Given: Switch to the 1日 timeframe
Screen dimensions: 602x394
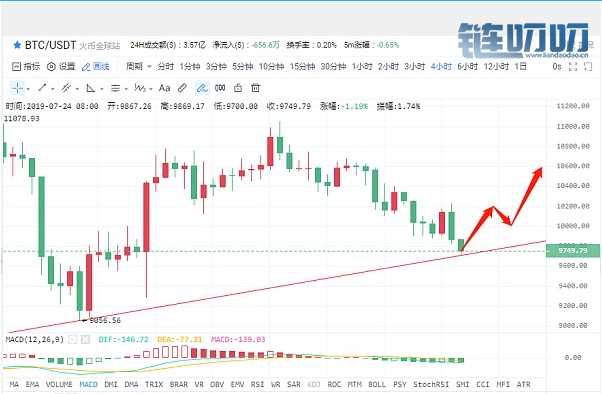Looking at the screenshot, I should [x=520, y=66].
